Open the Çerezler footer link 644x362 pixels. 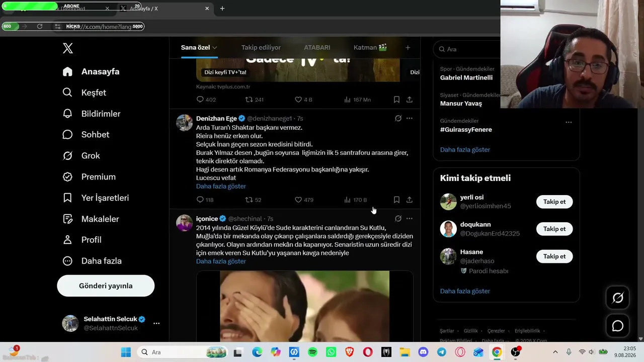496,331
